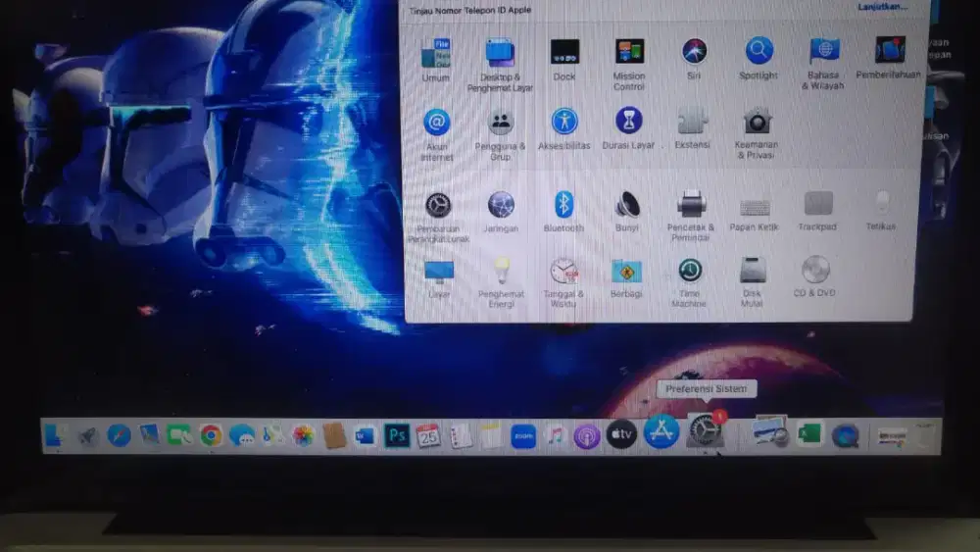This screenshot has width=980, height=552.
Task: Launch Launchpad from the Dock
Action: point(87,435)
